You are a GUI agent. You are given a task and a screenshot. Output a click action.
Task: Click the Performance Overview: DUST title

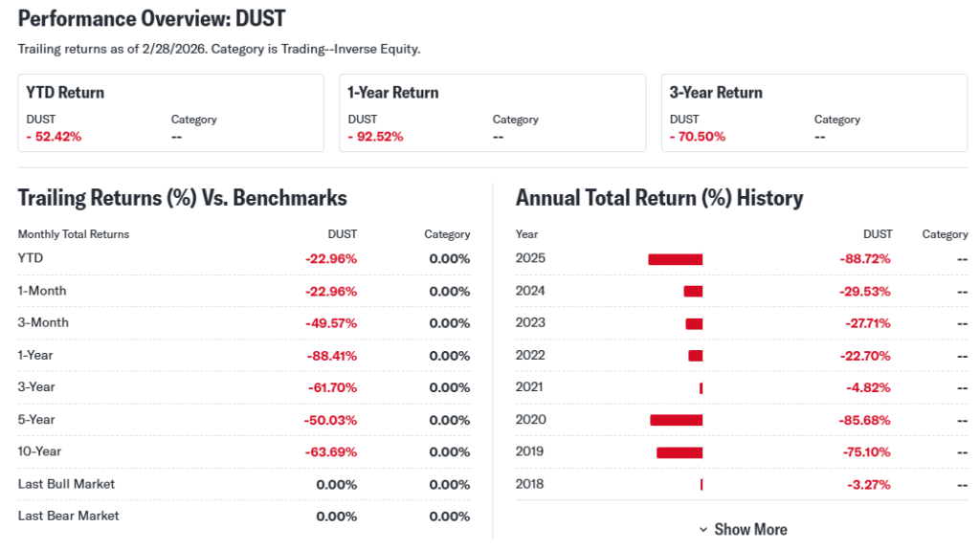pyautogui.click(x=151, y=18)
